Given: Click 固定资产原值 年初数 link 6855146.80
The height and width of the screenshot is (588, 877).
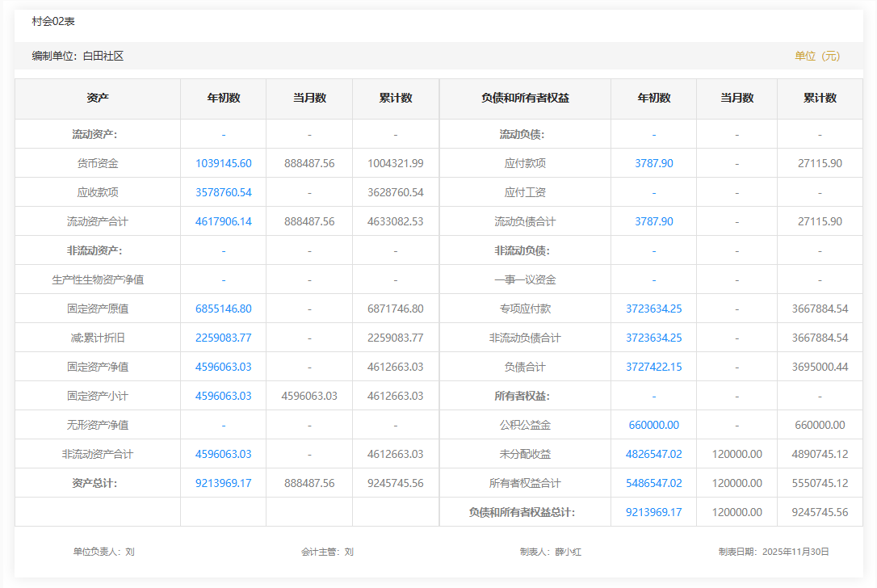Looking at the screenshot, I should pos(223,309).
